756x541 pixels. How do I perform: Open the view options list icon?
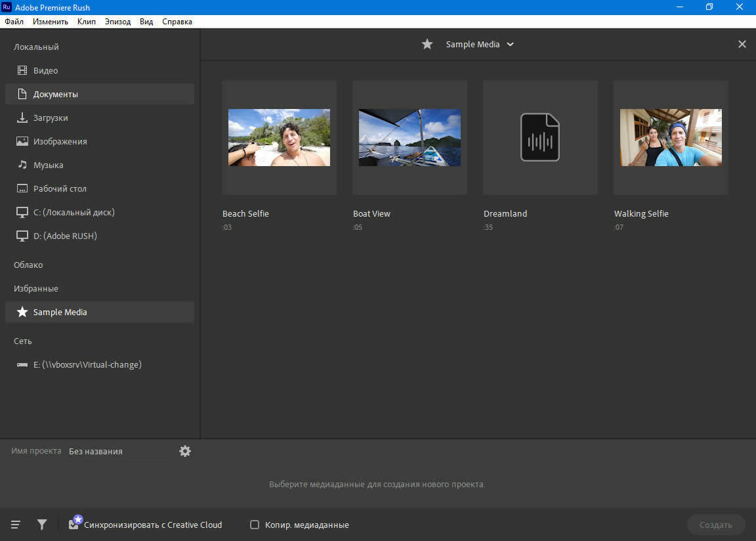coord(16,525)
